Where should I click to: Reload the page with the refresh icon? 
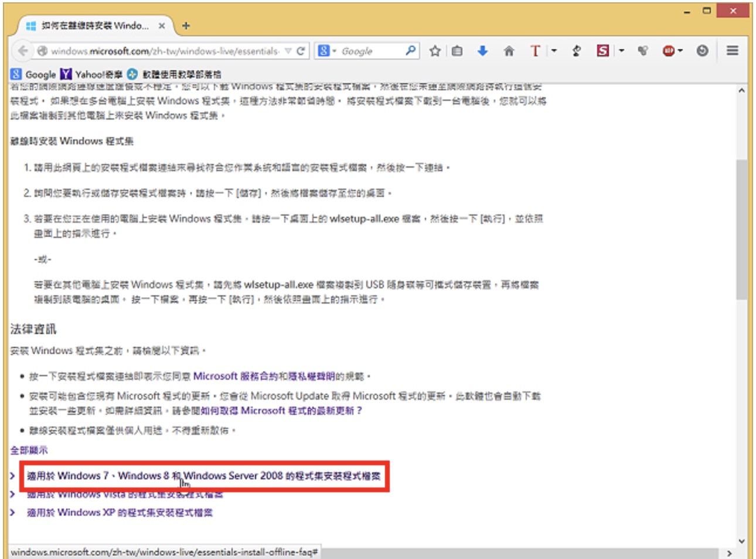tap(301, 51)
